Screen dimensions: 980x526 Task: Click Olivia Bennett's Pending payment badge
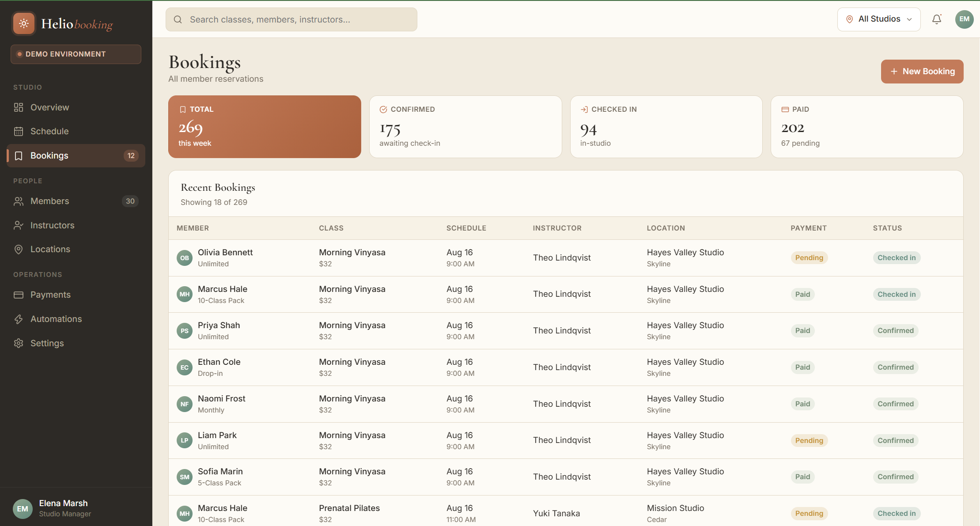(809, 258)
